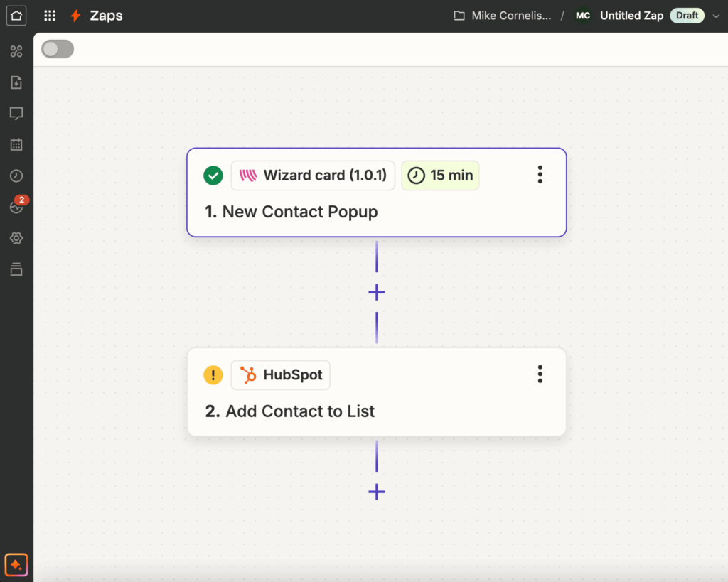Open the tables icon in sidebar
The height and width of the screenshot is (582, 728).
point(16,269)
